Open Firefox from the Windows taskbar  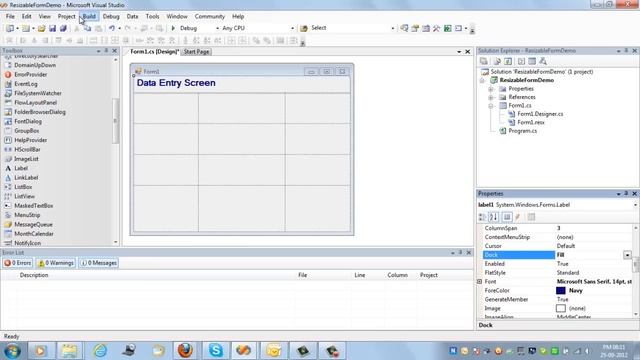pos(185,351)
